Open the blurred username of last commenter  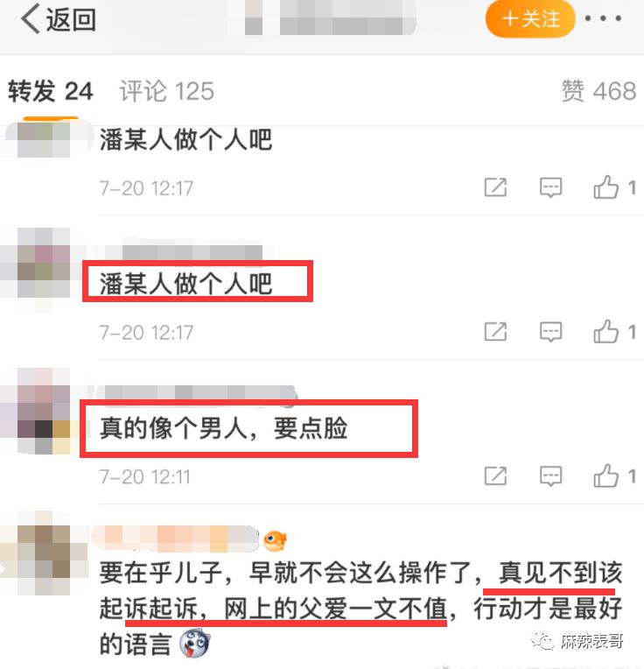tap(175, 539)
